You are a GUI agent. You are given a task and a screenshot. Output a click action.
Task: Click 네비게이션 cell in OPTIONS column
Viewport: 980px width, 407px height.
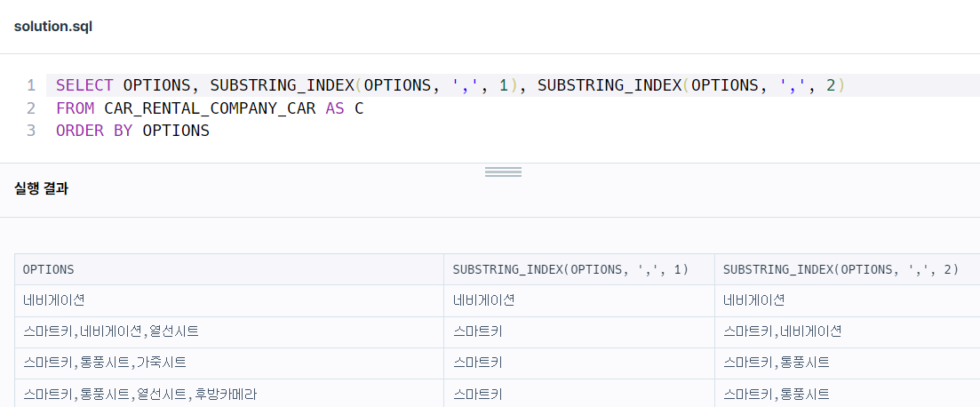tap(229, 300)
